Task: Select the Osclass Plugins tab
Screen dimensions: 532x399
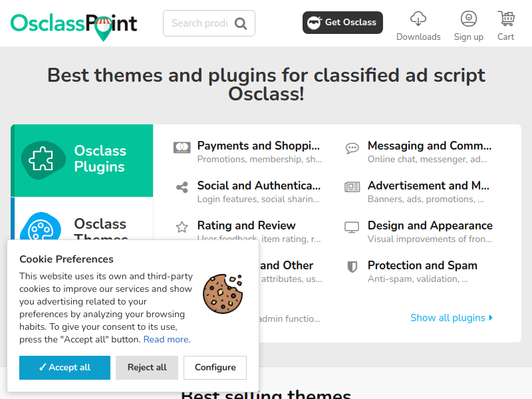Action: (82, 160)
